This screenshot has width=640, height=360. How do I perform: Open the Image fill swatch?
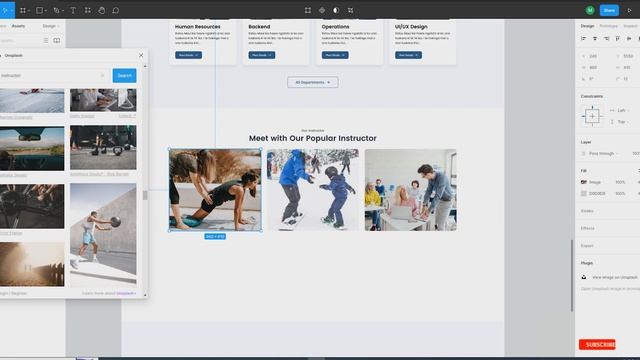(x=584, y=182)
